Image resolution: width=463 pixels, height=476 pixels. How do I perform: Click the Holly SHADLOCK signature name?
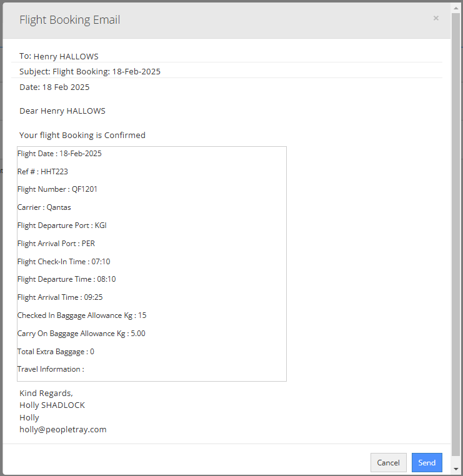[52, 405]
